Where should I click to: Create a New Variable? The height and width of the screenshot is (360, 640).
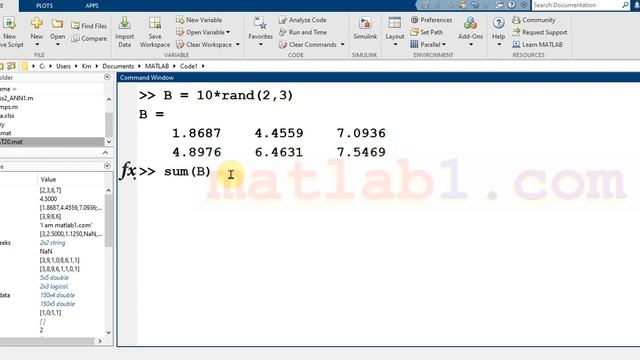pyautogui.click(x=199, y=20)
